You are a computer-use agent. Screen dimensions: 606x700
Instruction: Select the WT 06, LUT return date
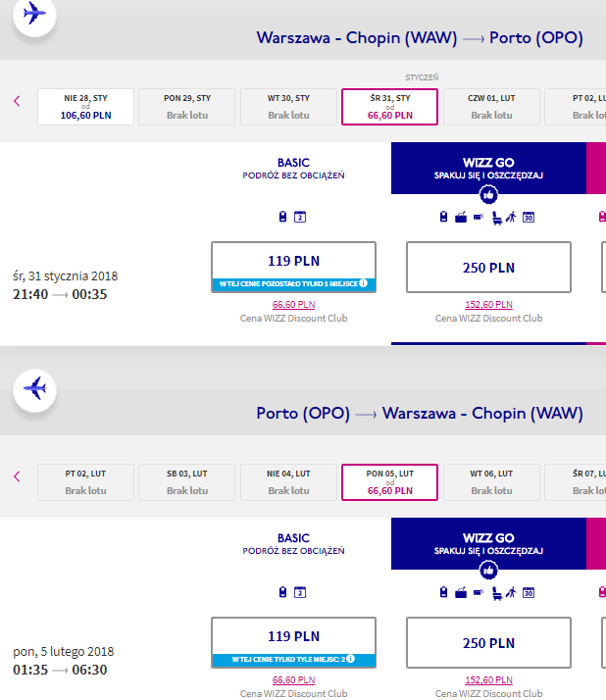coord(491,482)
